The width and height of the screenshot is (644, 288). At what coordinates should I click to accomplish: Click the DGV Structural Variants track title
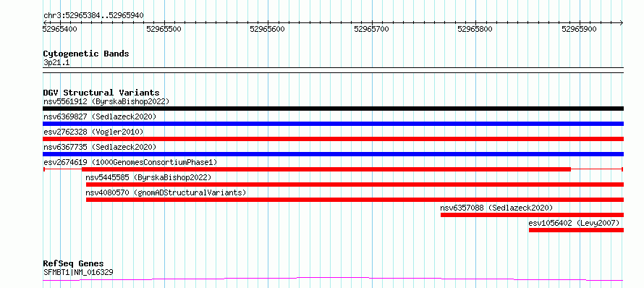click(x=101, y=93)
